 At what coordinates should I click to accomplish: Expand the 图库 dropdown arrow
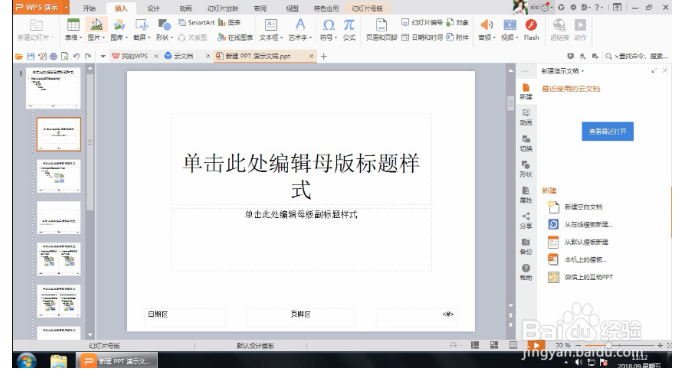tap(126, 38)
